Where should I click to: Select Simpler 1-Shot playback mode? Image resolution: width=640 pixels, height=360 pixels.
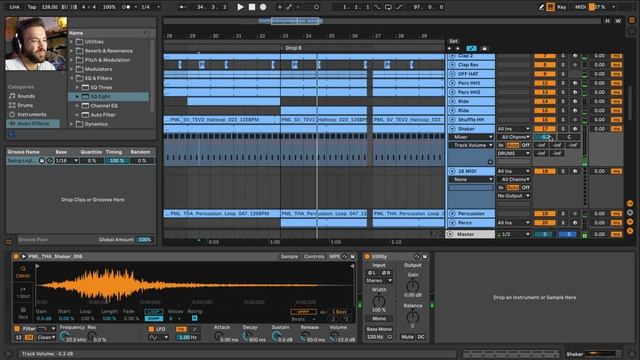coord(23,292)
